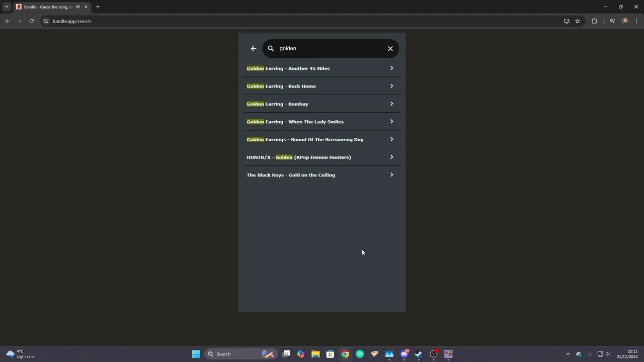Reload the bandle.app page
The height and width of the screenshot is (362, 644).
point(31,21)
